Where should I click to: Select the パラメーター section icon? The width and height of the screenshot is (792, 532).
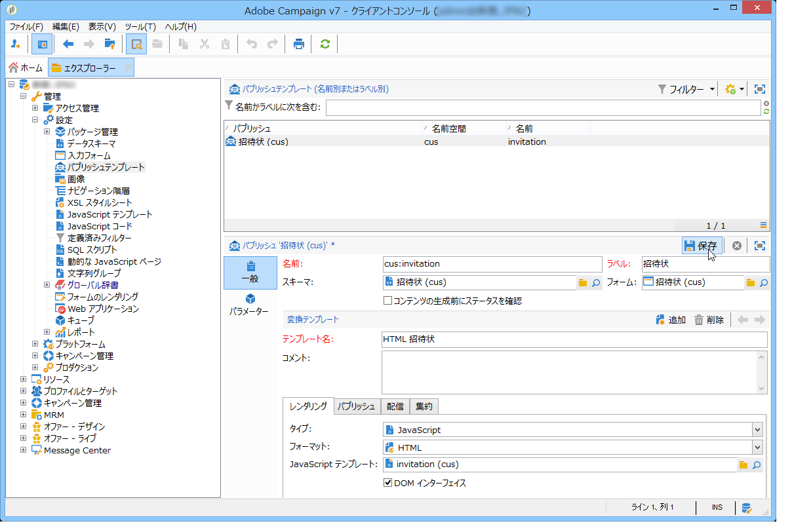click(250, 305)
